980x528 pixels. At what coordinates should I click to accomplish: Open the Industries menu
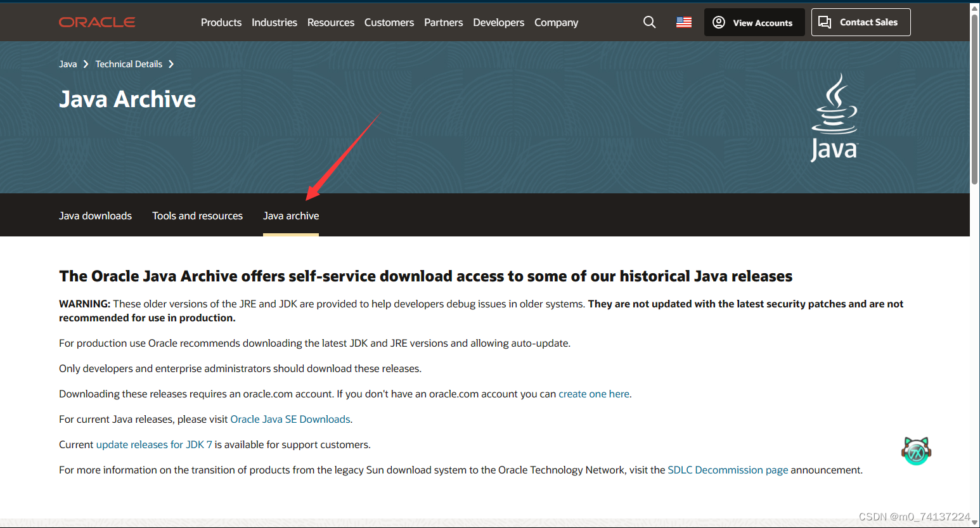click(x=274, y=22)
